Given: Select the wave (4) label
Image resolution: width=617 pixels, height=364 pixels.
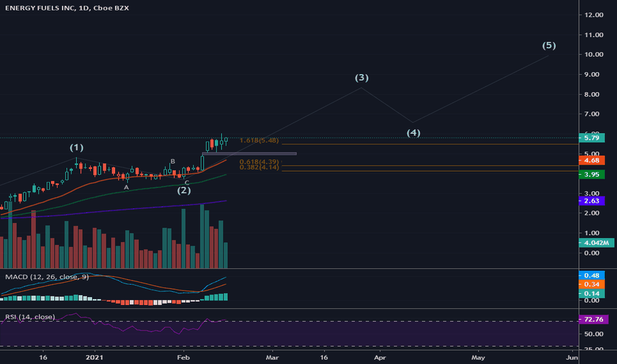Looking at the screenshot, I should coord(413,132).
